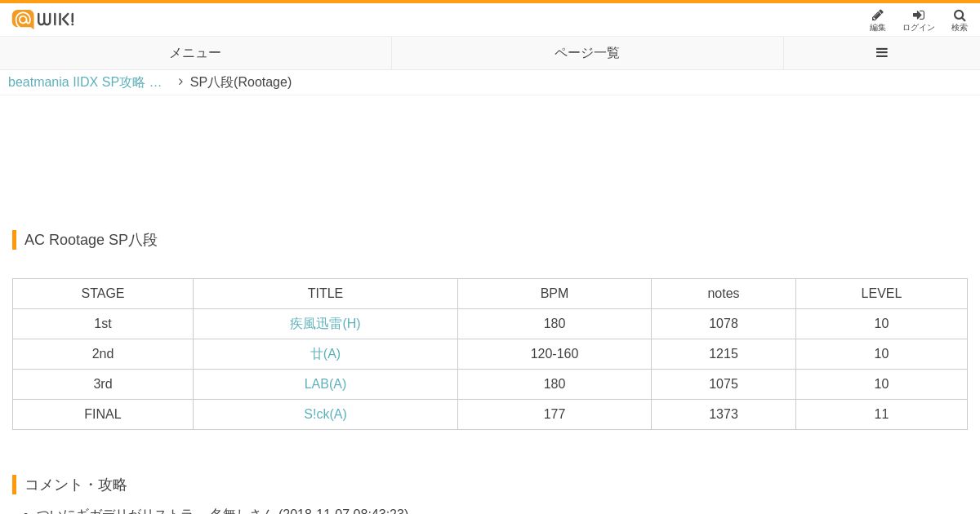Select the BPM column header
Viewport: 980px width, 514px height.
pos(555,294)
